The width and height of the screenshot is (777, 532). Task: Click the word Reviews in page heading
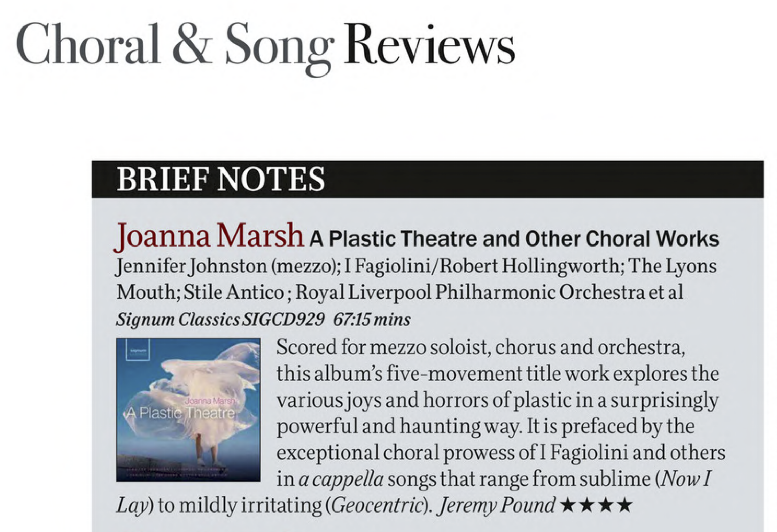(x=429, y=45)
